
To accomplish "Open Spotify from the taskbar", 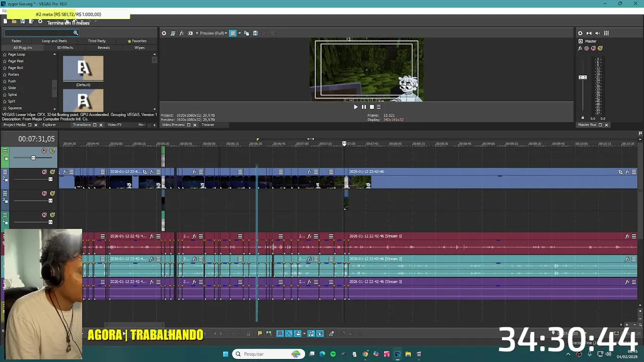I will click(333, 354).
